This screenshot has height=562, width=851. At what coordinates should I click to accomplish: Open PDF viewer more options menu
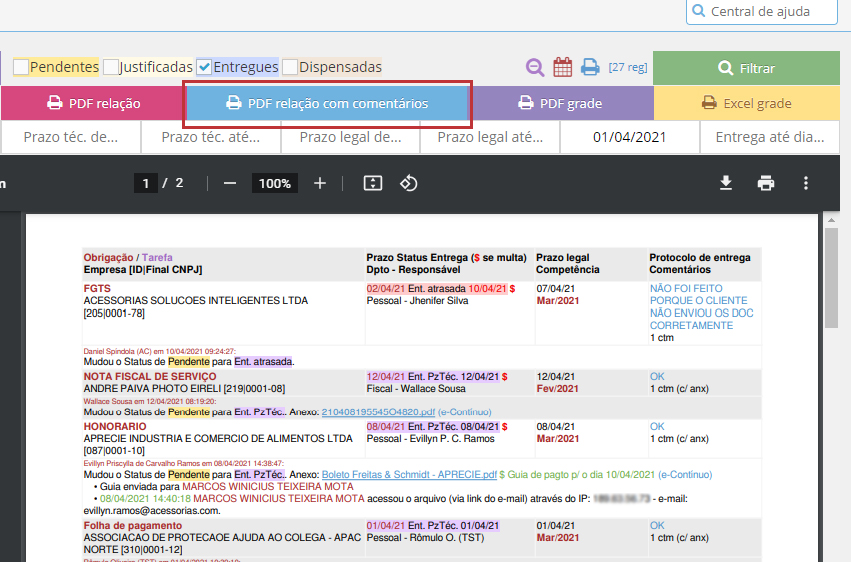806,183
